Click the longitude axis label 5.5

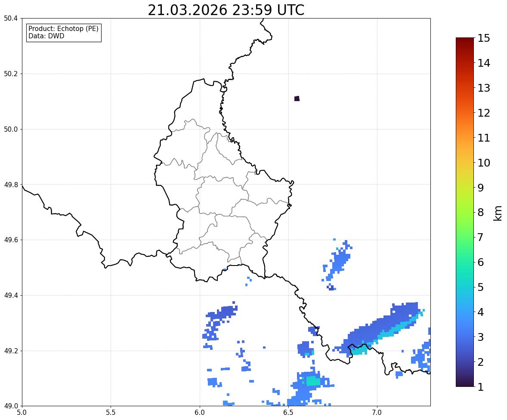click(111, 413)
